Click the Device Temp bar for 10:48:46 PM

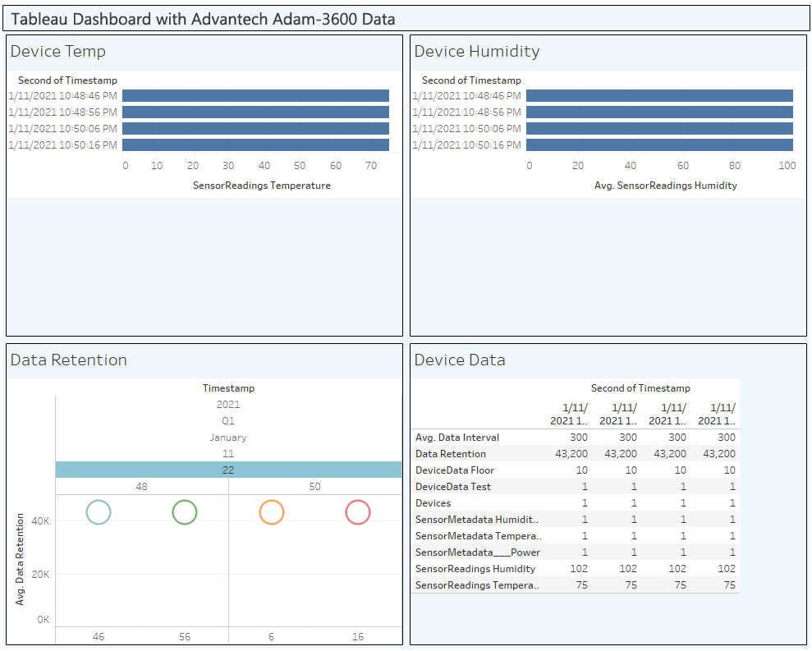[256, 96]
